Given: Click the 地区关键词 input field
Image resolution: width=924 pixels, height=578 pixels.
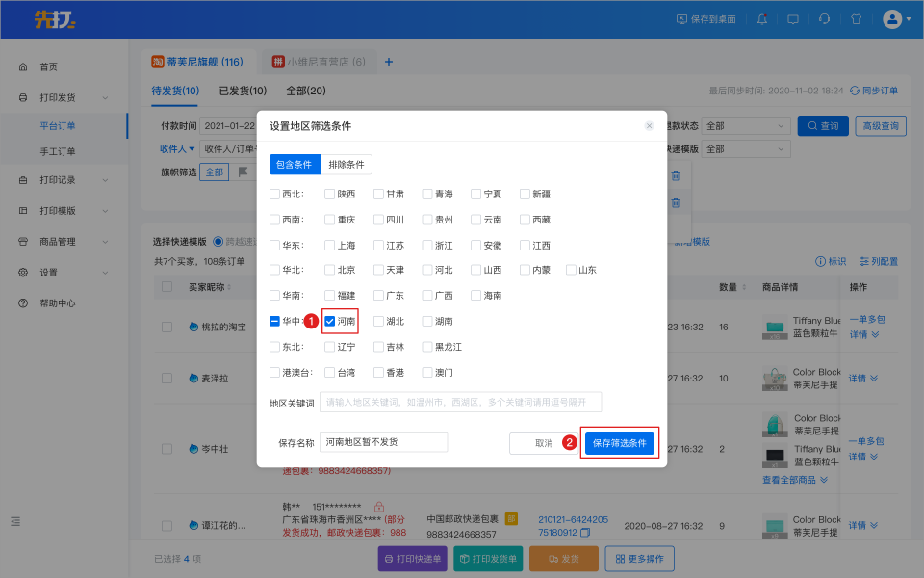Looking at the screenshot, I should [460, 402].
